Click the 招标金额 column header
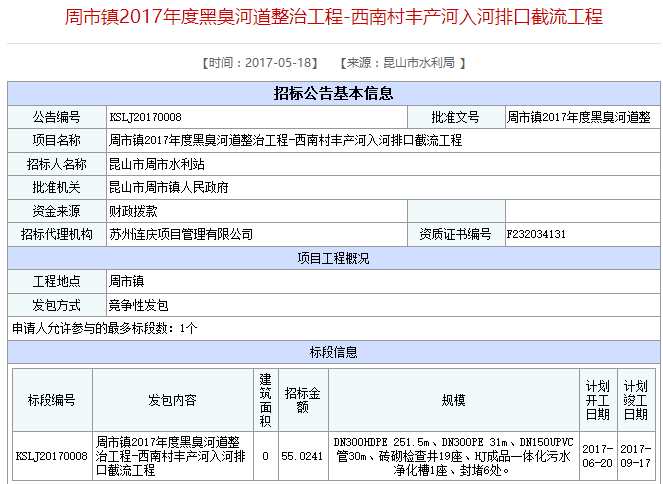 [x=303, y=400]
